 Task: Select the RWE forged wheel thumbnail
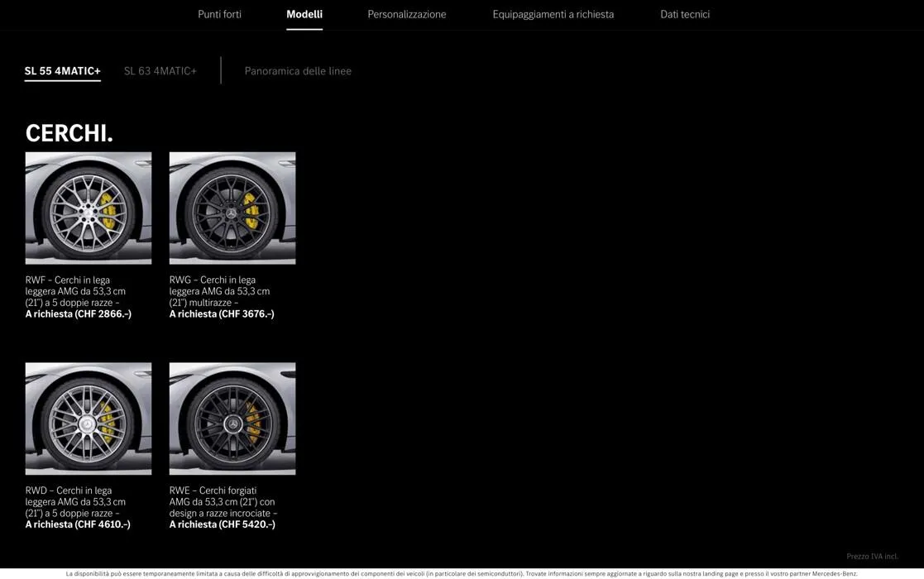pos(232,419)
